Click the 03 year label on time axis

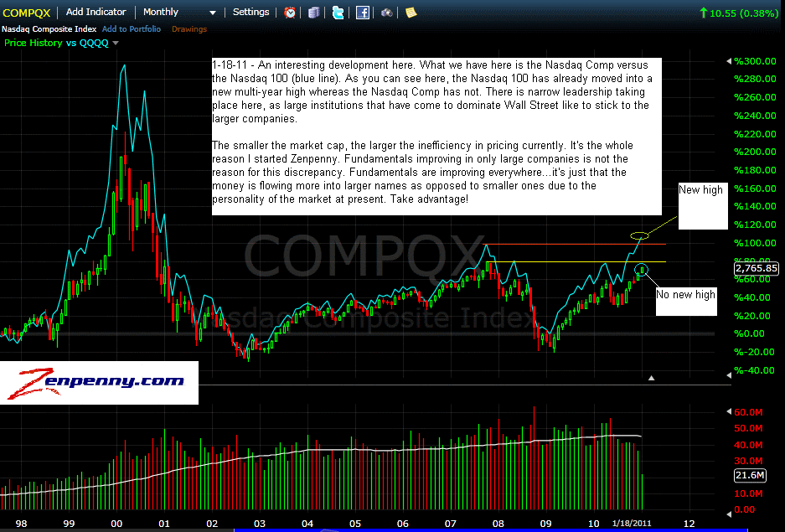[260, 524]
